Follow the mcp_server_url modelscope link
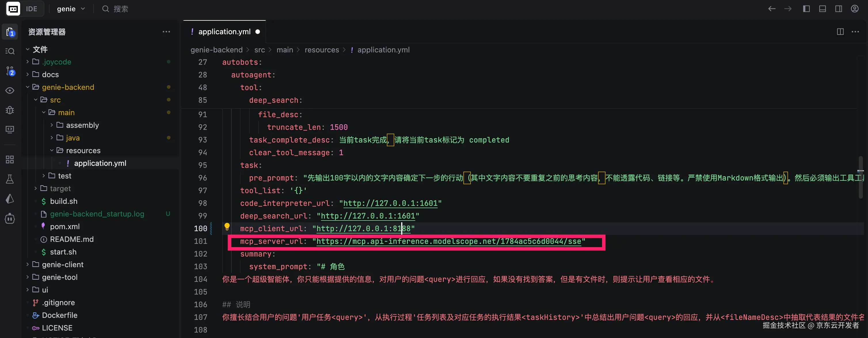 (448, 241)
